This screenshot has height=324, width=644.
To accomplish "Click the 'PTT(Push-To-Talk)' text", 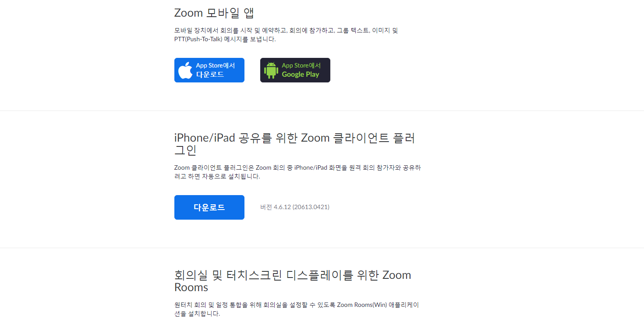I will [198, 39].
